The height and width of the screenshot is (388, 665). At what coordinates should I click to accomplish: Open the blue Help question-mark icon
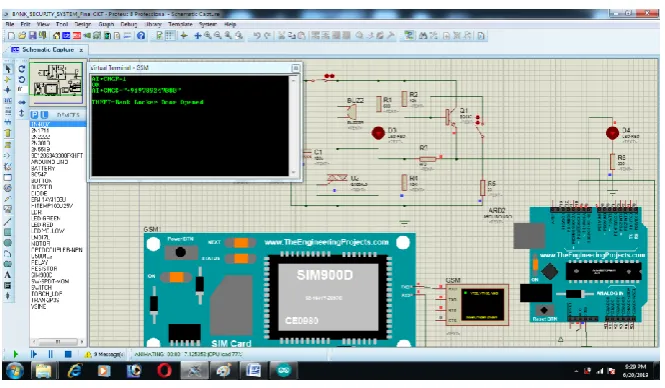point(141,36)
